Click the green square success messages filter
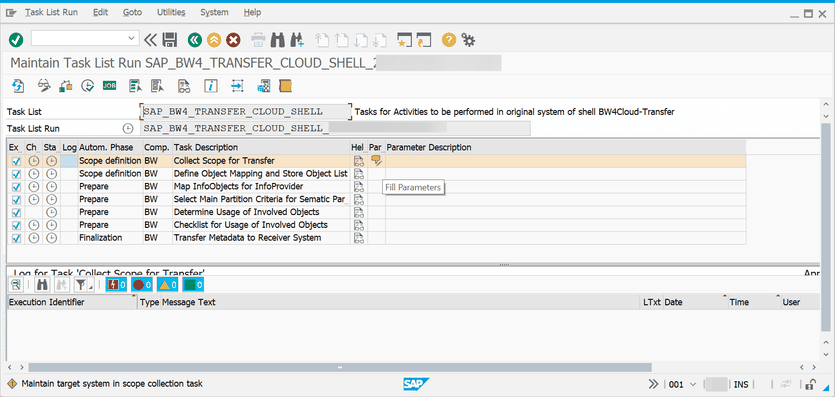This screenshot has height=397, width=835. tap(193, 285)
